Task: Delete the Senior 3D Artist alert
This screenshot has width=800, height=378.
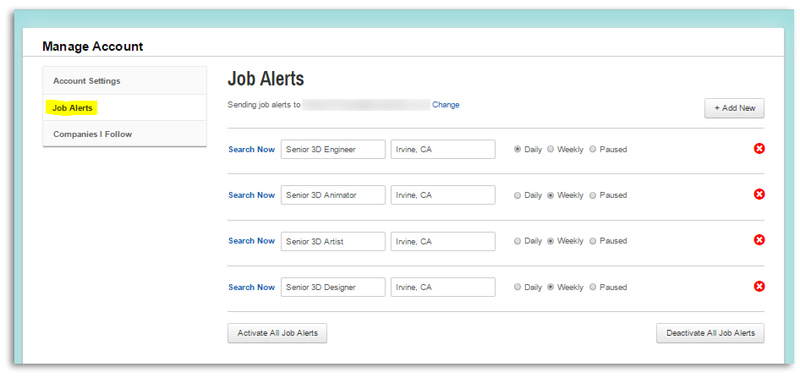Action: [759, 240]
